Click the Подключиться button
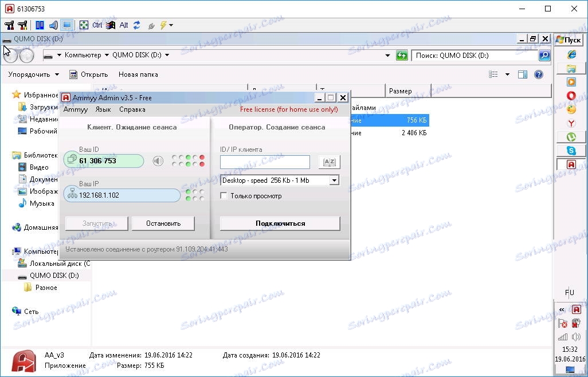This screenshot has height=377, width=588. (x=280, y=223)
